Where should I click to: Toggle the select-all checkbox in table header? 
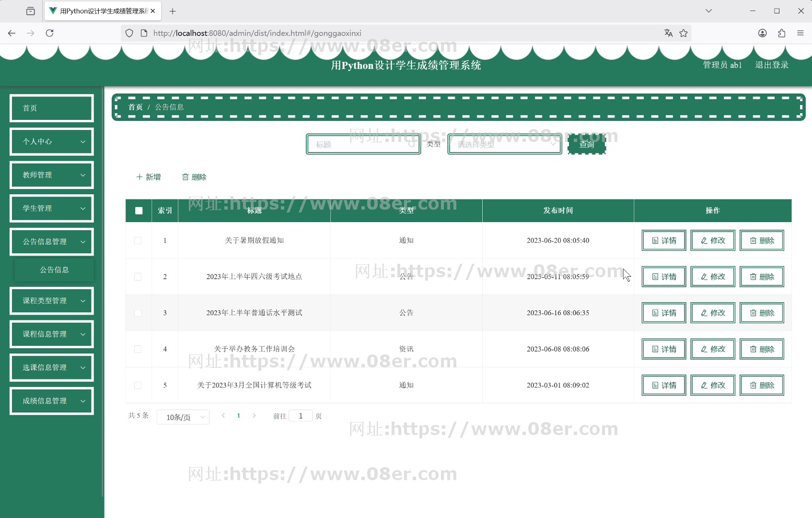click(x=139, y=211)
